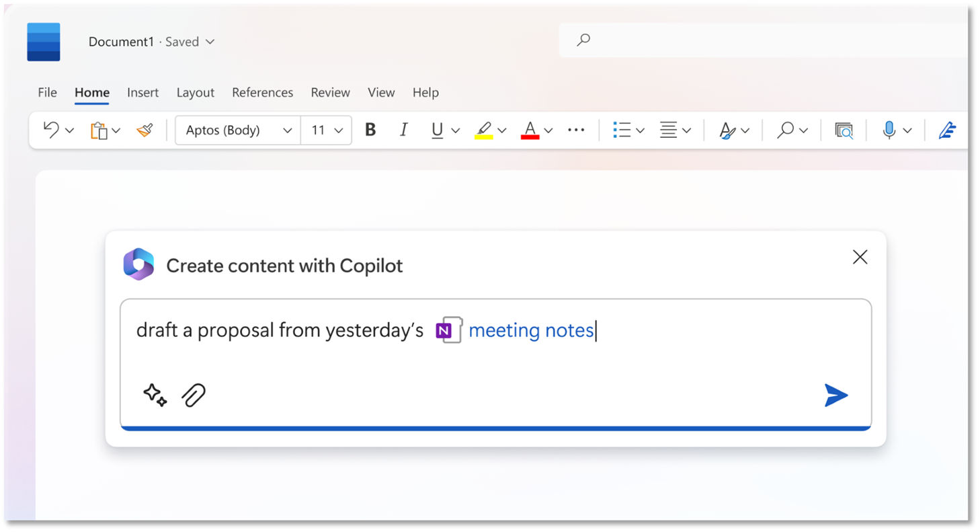Toggle Underline formatting

tap(438, 130)
